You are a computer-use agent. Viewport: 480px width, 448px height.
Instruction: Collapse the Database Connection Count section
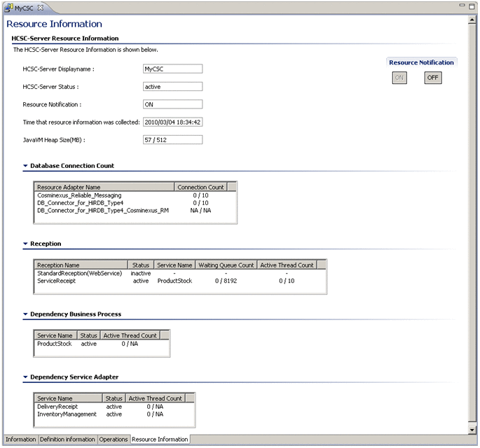coord(26,166)
